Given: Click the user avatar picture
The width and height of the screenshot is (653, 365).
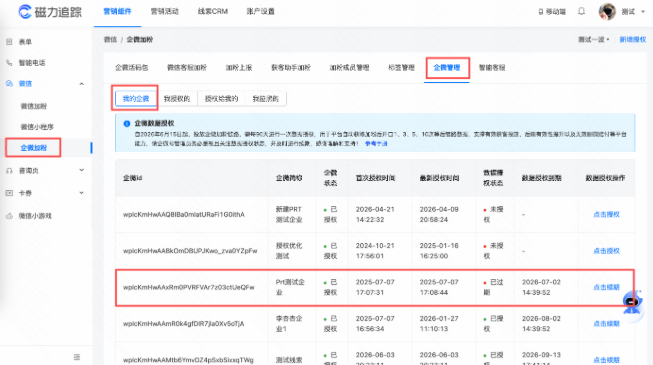Looking at the screenshot, I should [607, 11].
